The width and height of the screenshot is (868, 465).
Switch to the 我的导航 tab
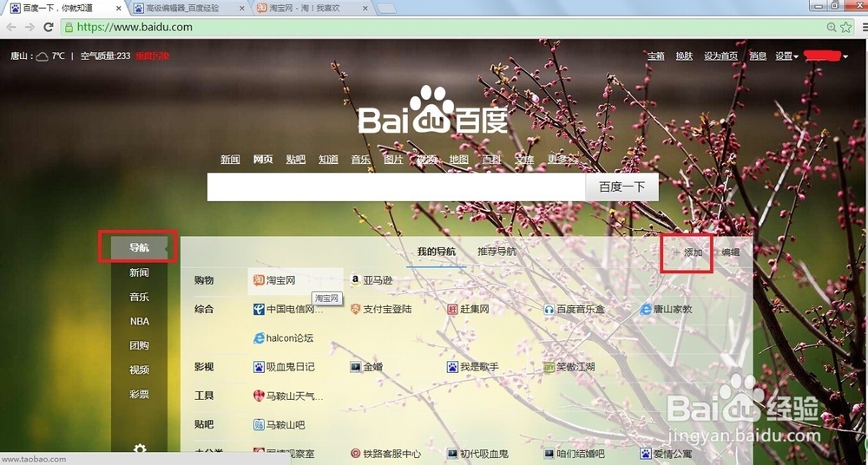437,252
